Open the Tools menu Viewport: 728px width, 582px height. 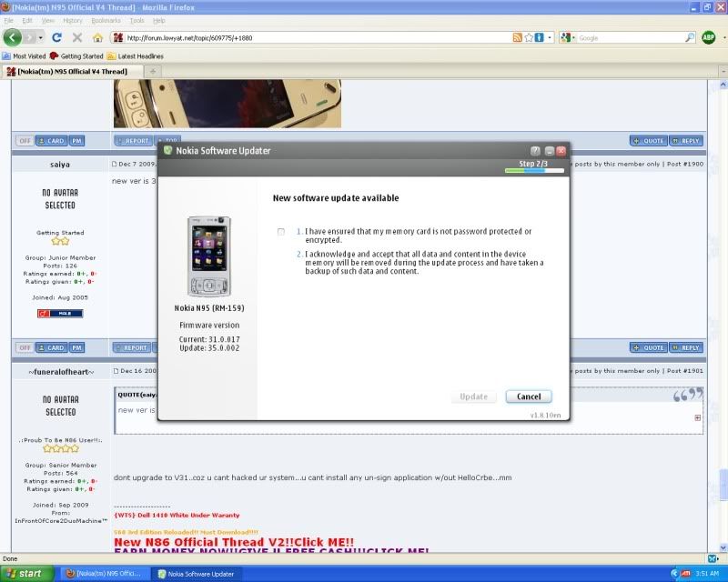(x=136, y=20)
